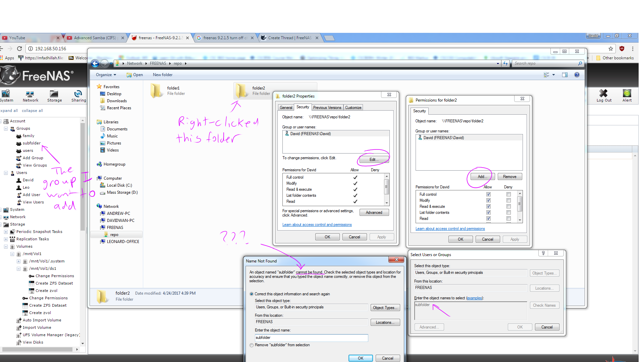Select the folder1 folder icon

156,91
